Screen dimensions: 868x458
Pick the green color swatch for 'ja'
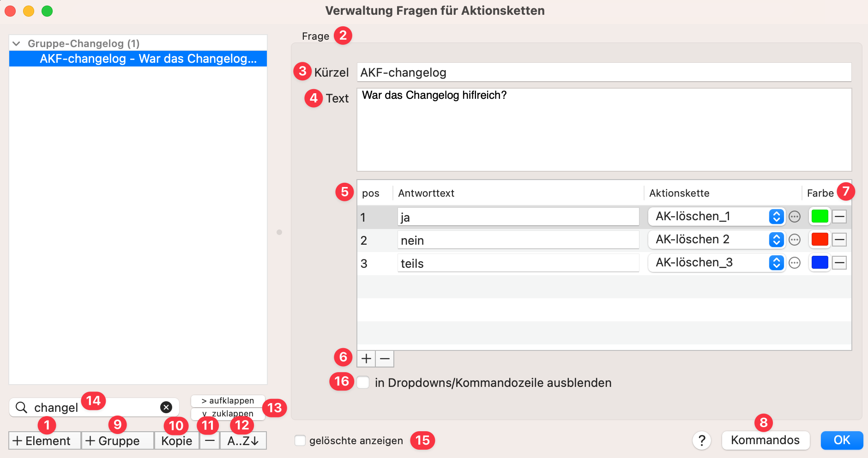click(x=820, y=217)
